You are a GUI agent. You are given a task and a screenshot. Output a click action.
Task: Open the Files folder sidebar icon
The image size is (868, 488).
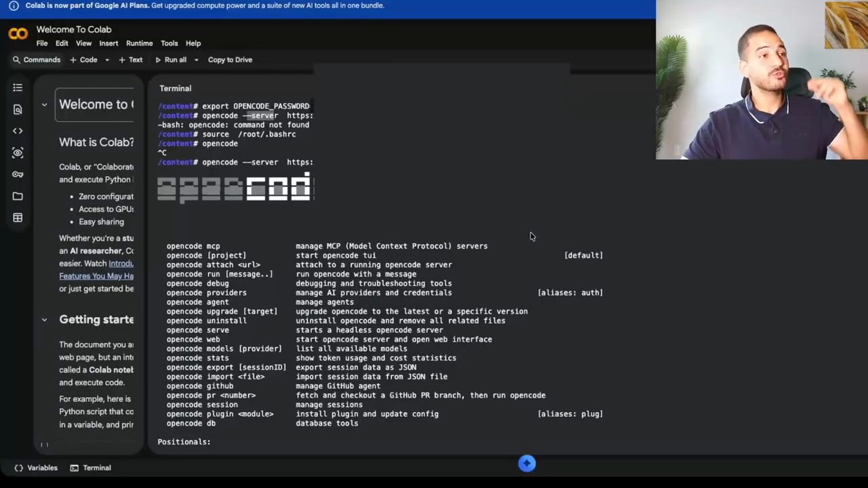[x=18, y=196]
